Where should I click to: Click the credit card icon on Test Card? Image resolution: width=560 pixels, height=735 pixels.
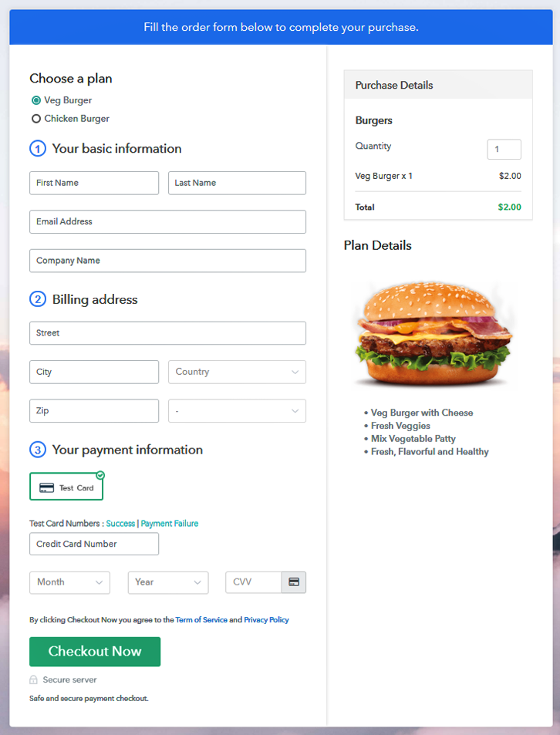coord(46,488)
